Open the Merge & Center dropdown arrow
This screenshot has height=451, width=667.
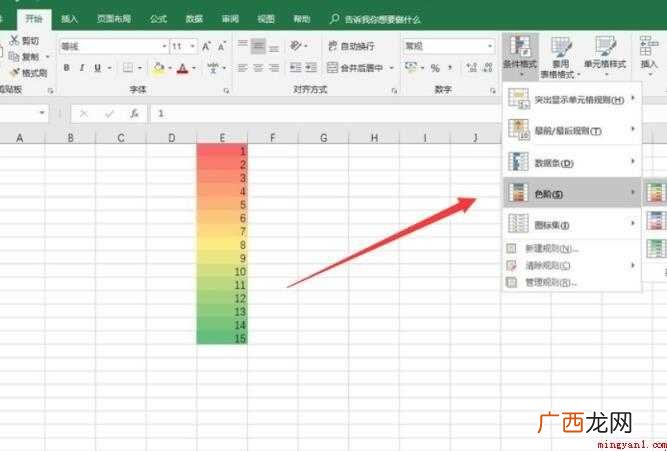(x=392, y=68)
